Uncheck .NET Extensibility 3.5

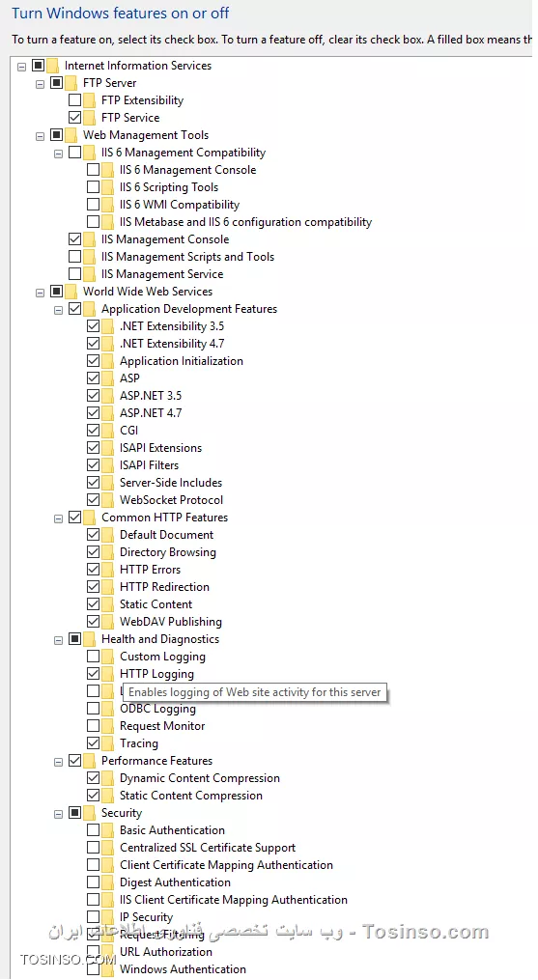point(93,326)
